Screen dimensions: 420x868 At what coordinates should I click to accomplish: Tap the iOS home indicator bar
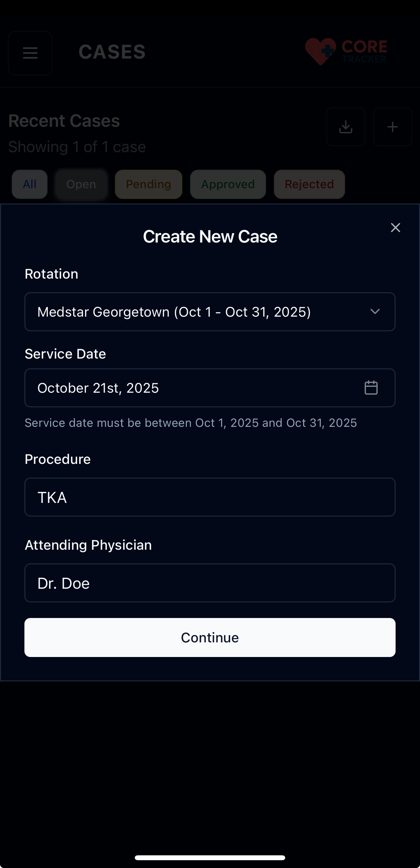coord(210,858)
